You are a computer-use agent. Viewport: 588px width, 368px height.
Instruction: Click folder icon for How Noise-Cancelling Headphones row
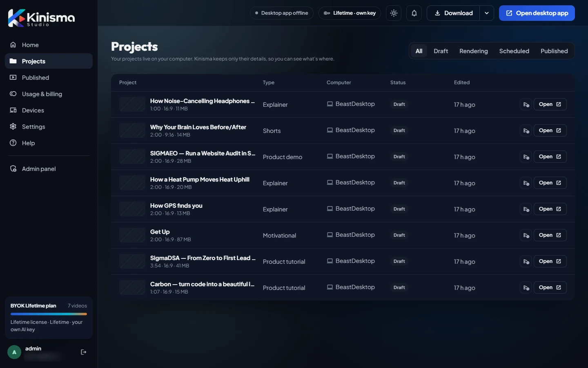(526, 105)
